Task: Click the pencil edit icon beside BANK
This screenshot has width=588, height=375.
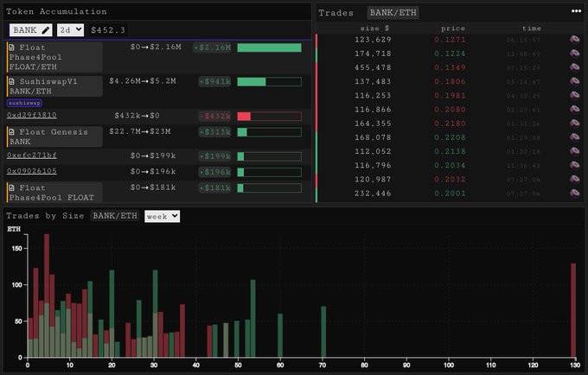Action: coord(46,30)
